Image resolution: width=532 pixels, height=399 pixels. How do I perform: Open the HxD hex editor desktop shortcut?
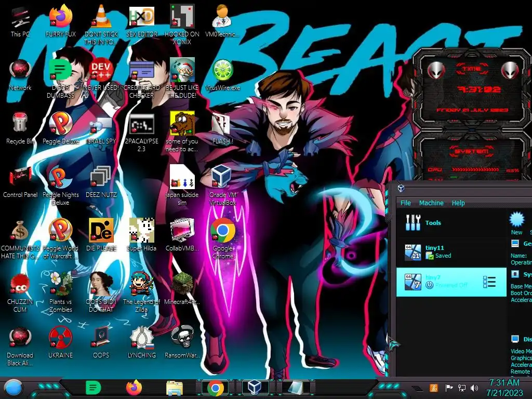pyautogui.click(x=141, y=22)
